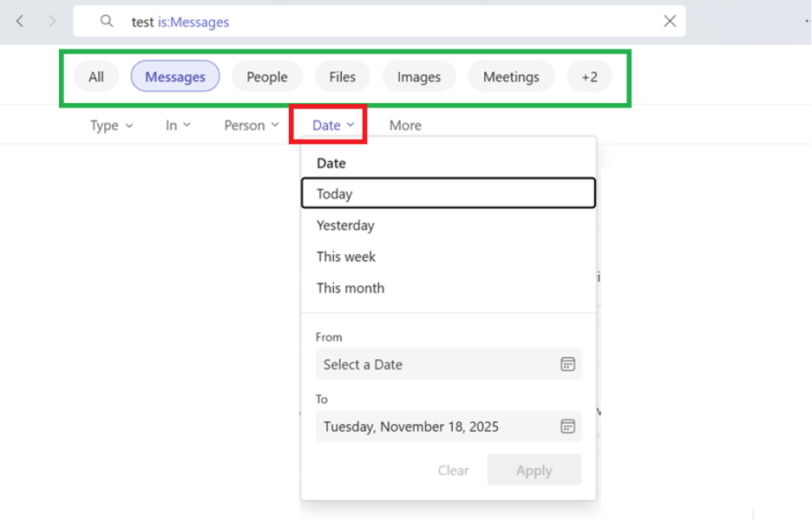The width and height of the screenshot is (812, 521).
Task: Click the From 'Select a Date' field
Action: (449, 364)
